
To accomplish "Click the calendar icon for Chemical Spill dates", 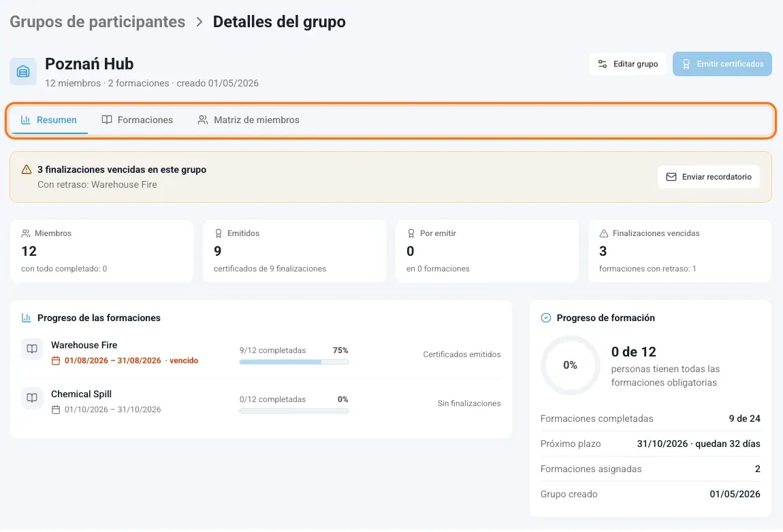I will [56, 410].
